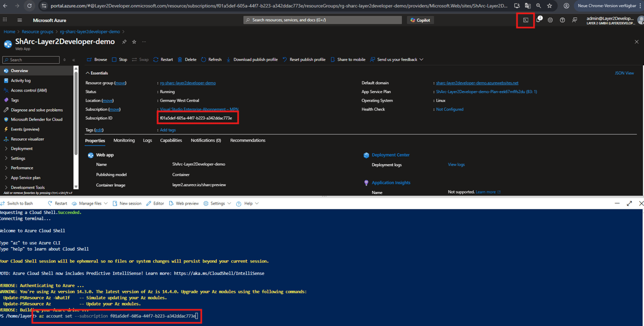Viewport: 644px width, 326px height.
Task: Open the Manage files dropdown
Action: (x=90, y=203)
